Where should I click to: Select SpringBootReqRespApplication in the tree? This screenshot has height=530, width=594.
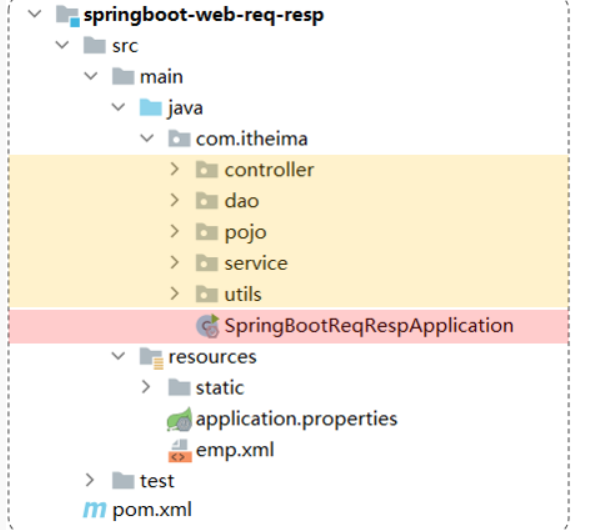[x=369, y=326]
